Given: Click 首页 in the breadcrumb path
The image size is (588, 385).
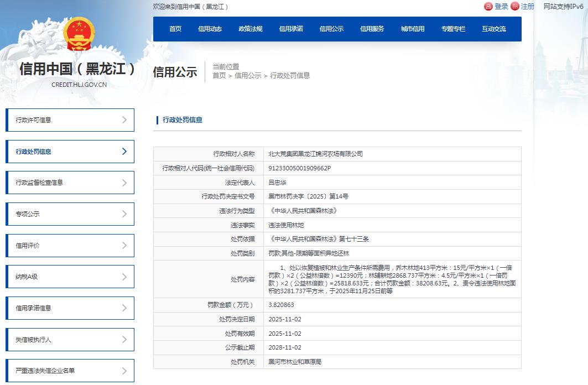Looking at the screenshot, I should (x=219, y=76).
